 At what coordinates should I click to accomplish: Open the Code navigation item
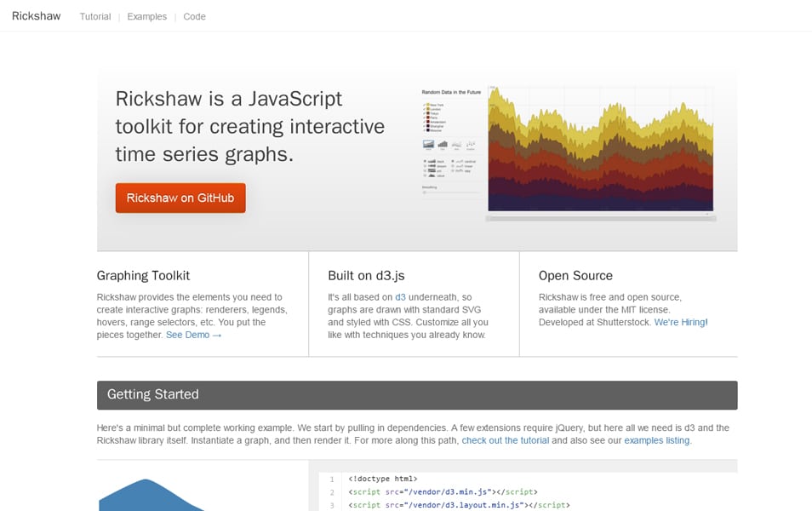point(194,16)
